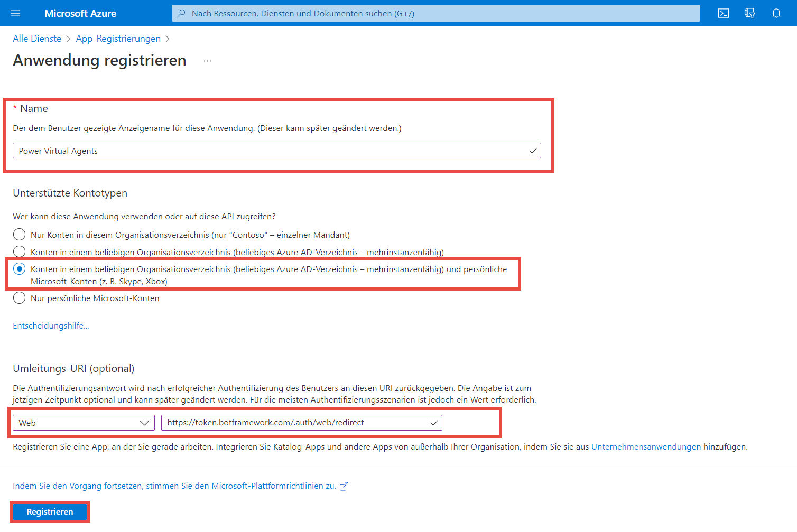Screen dimensions: 797x532
Task: Select multi-tenant and personal Microsoft accounts option
Action: tap(20, 269)
